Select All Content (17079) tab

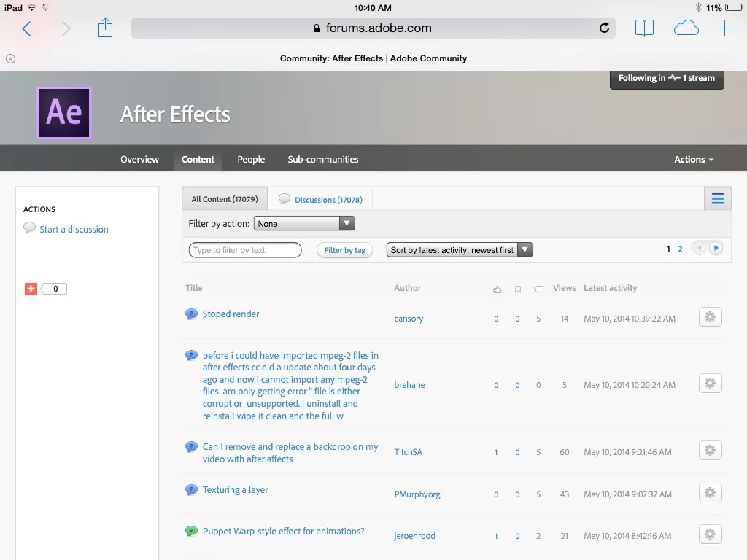click(225, 199)
